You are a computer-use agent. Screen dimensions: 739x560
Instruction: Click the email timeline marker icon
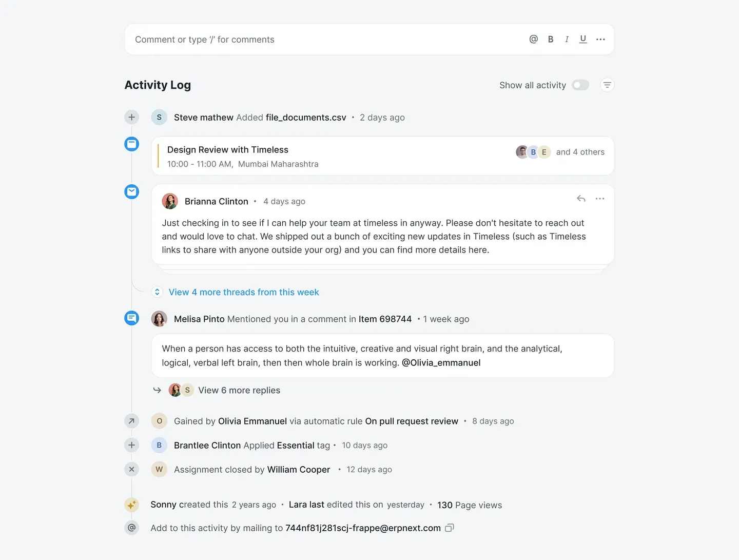tap(132, 192)
